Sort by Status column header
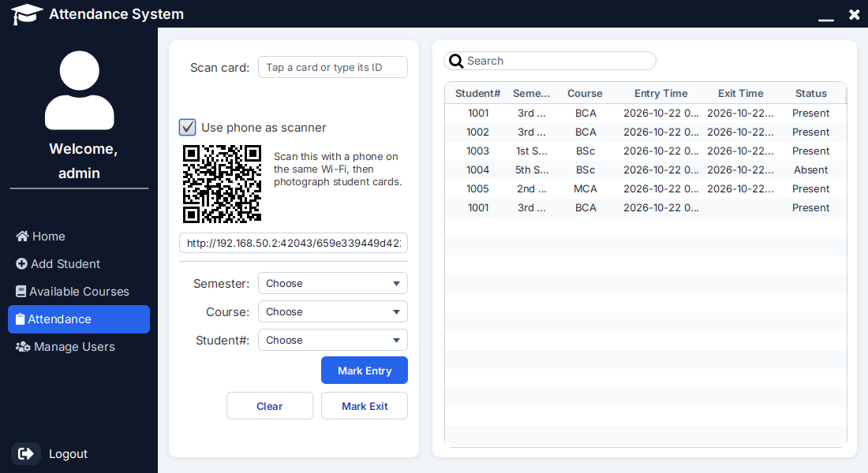The image size is (868, 473). (811, 94)
